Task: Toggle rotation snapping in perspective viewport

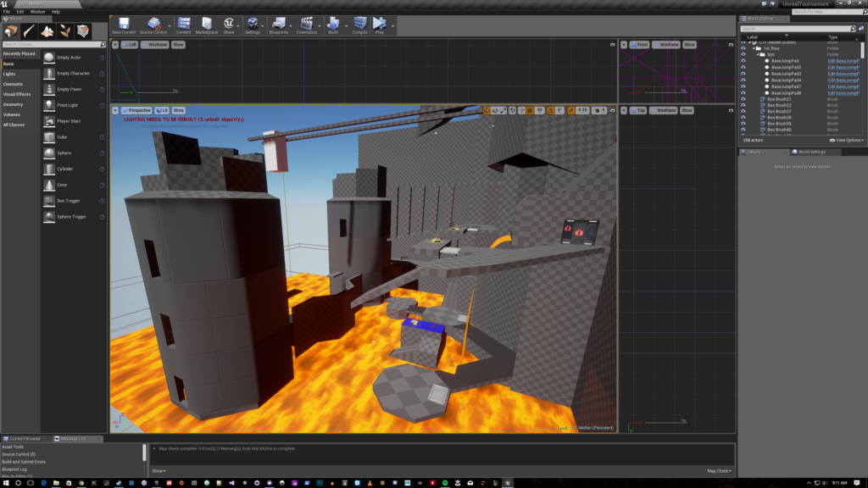Action: (550, 111)
